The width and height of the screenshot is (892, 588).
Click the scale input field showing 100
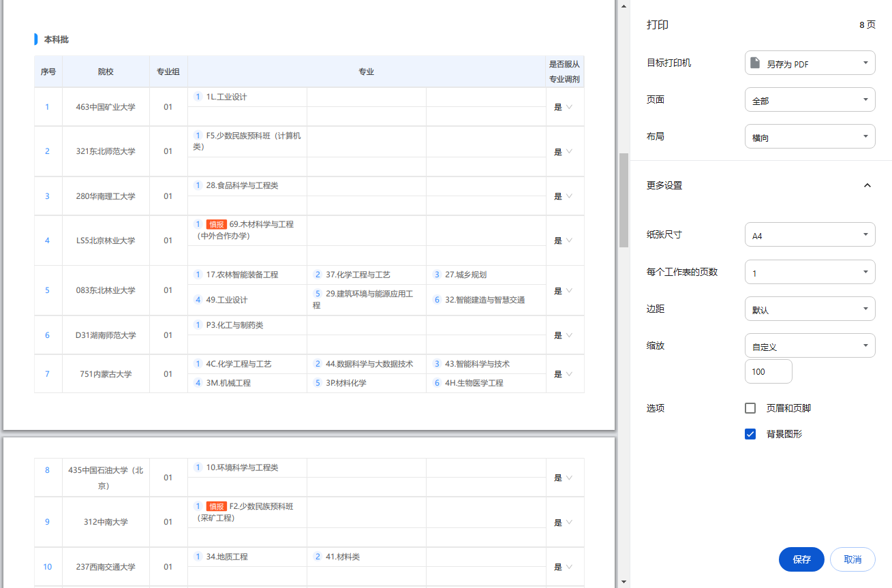coord(768,372)
